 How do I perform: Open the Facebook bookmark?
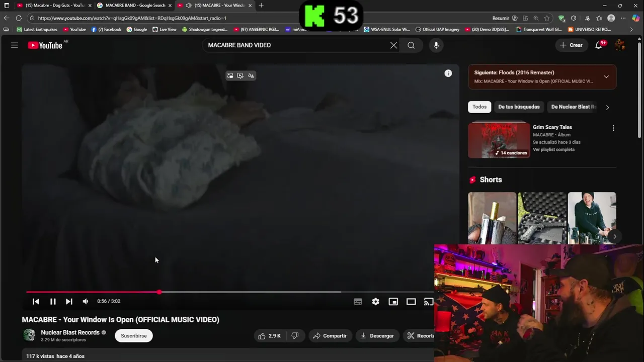[106, 30]
